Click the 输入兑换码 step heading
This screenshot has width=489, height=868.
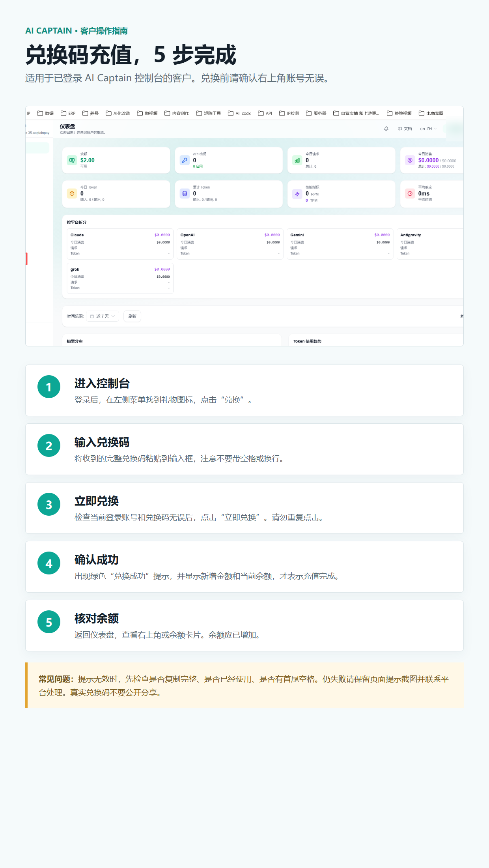102,442
